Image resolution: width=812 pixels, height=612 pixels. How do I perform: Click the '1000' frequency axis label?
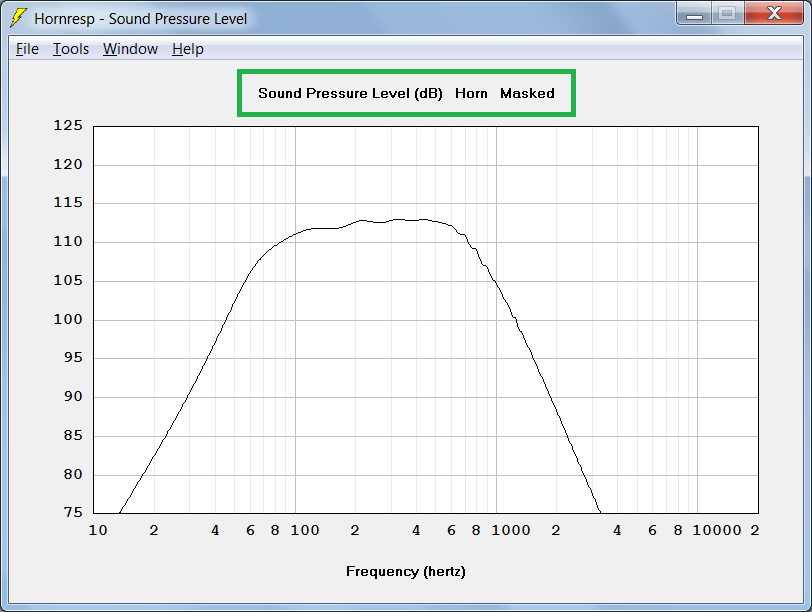[x=511, y=530]
